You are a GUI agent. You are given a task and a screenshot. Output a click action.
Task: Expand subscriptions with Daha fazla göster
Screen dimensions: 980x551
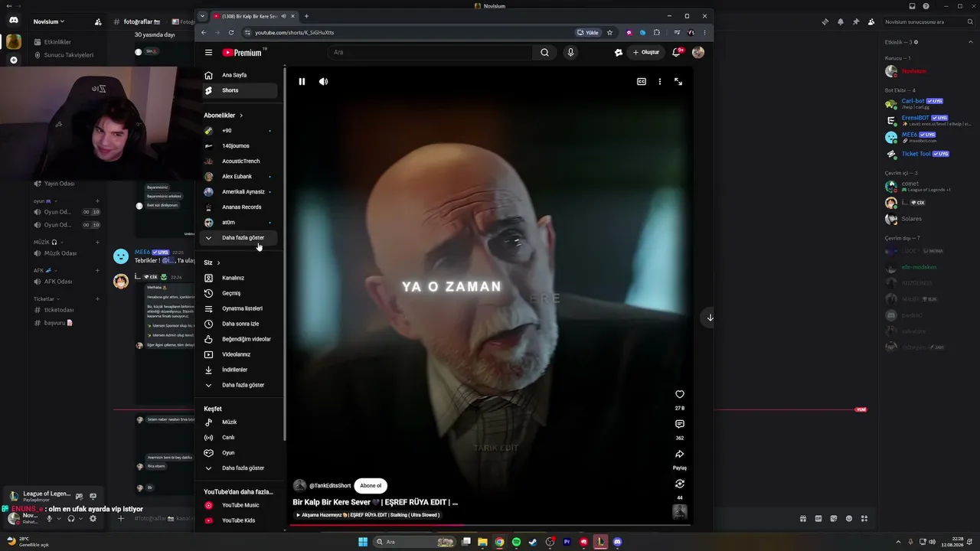pyautogui.click(x=240, y=238)
